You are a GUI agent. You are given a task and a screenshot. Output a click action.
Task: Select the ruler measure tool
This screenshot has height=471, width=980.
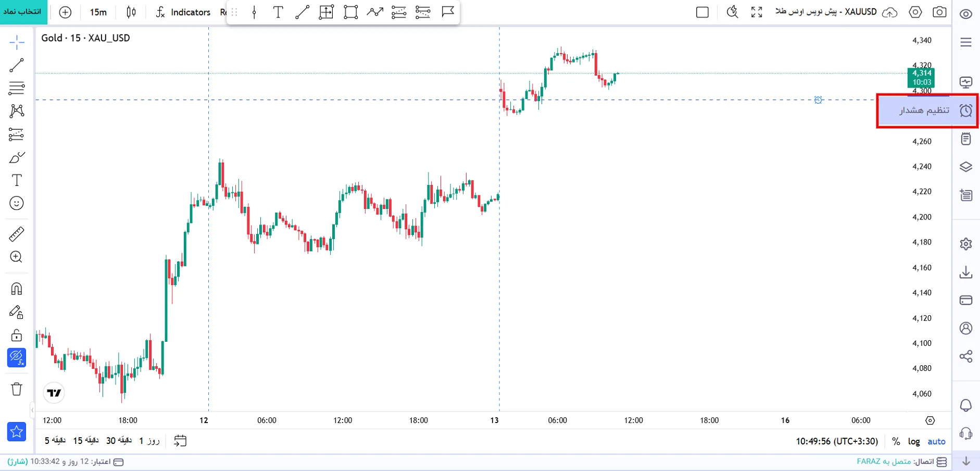(17, 234)
